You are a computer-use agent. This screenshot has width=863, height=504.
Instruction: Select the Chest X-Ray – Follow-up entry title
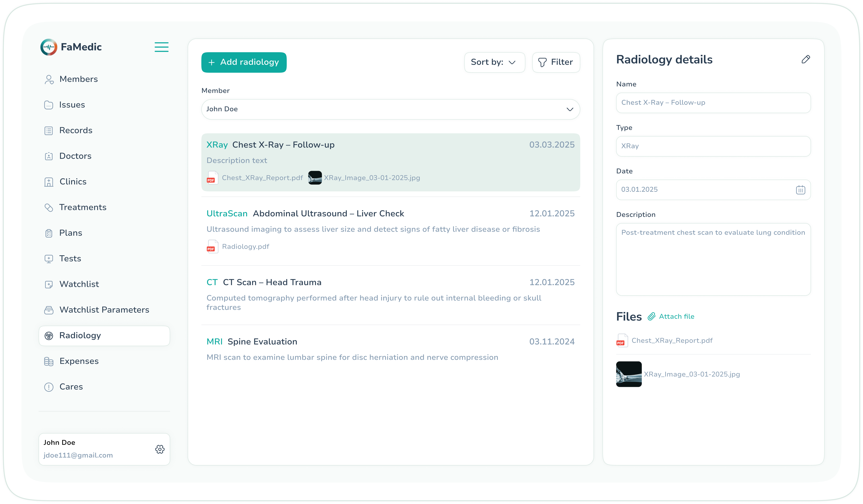(283, 145)
